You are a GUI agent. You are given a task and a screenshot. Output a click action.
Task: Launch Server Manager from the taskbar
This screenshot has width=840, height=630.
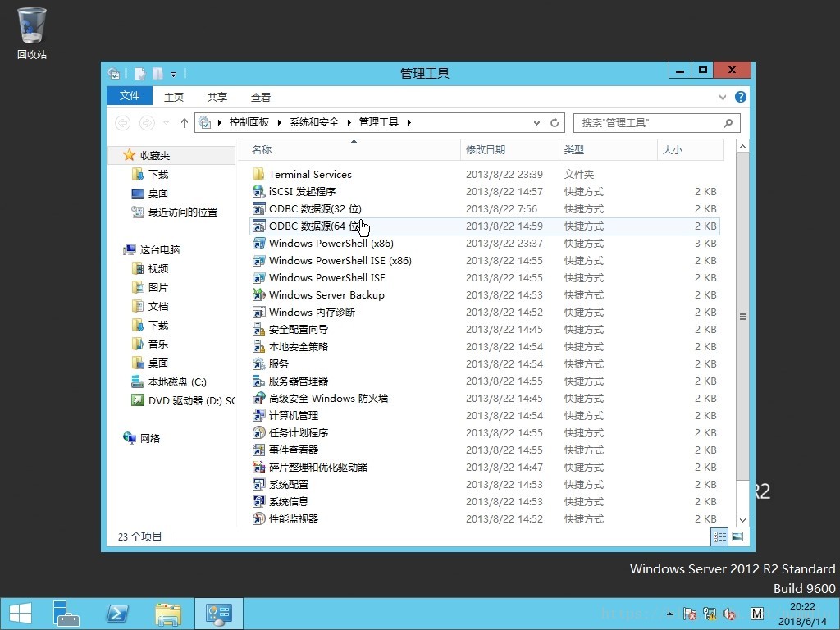(66, 614)
